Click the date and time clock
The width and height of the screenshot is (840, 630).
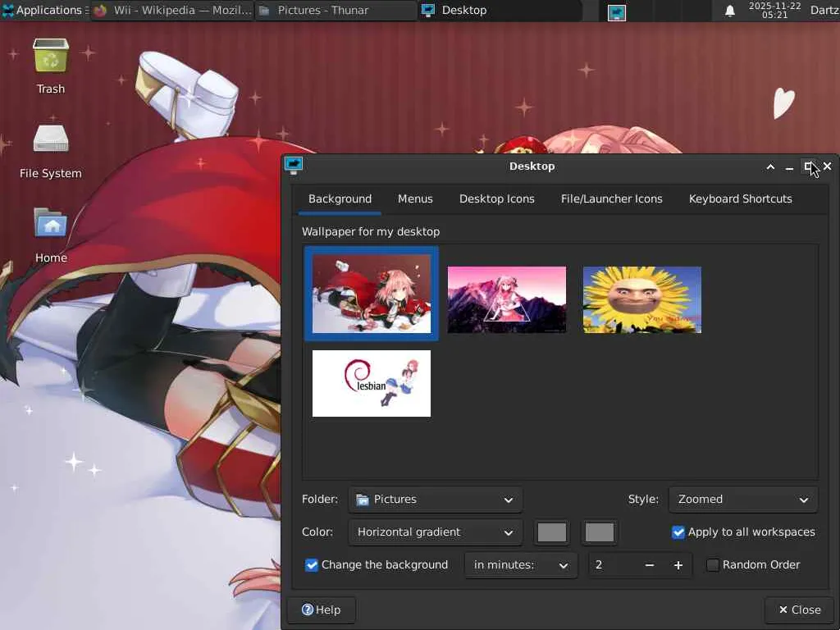[x=774, y=10]
